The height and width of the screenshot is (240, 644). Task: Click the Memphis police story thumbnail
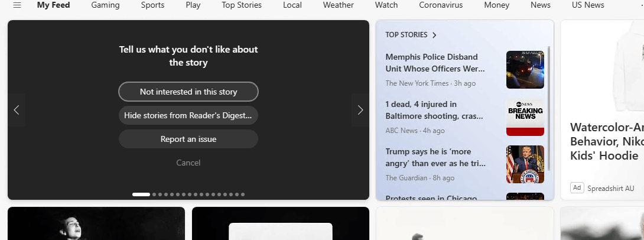click(x=525, y=69)
